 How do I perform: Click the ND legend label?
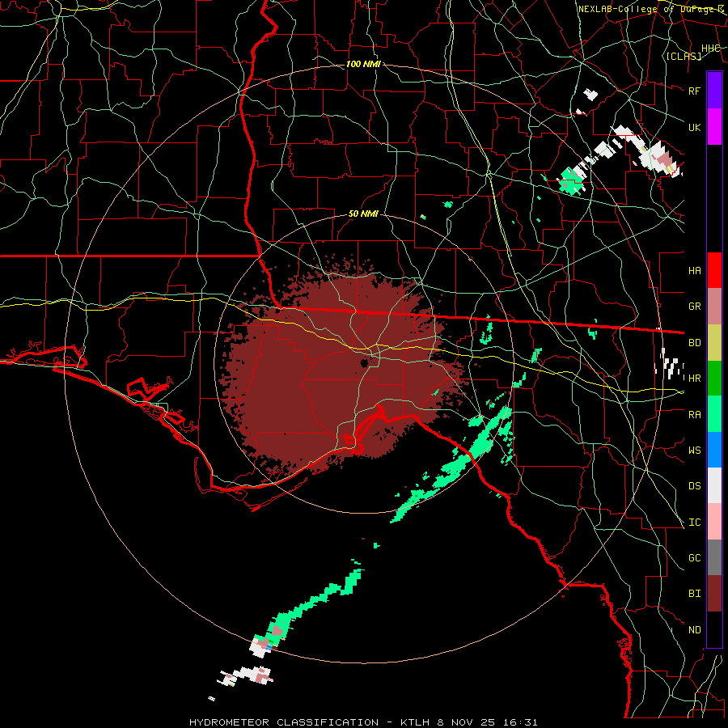point(695,630)
